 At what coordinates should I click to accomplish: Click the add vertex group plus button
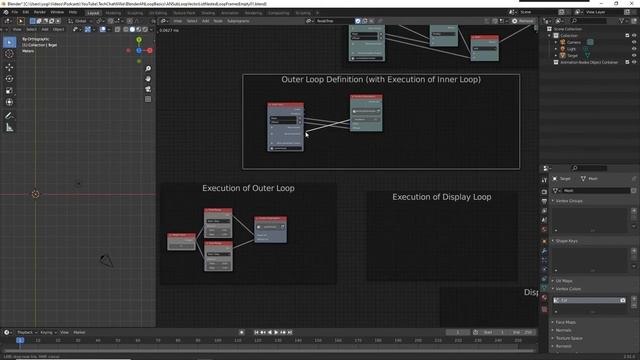click(x=634, y=211)
